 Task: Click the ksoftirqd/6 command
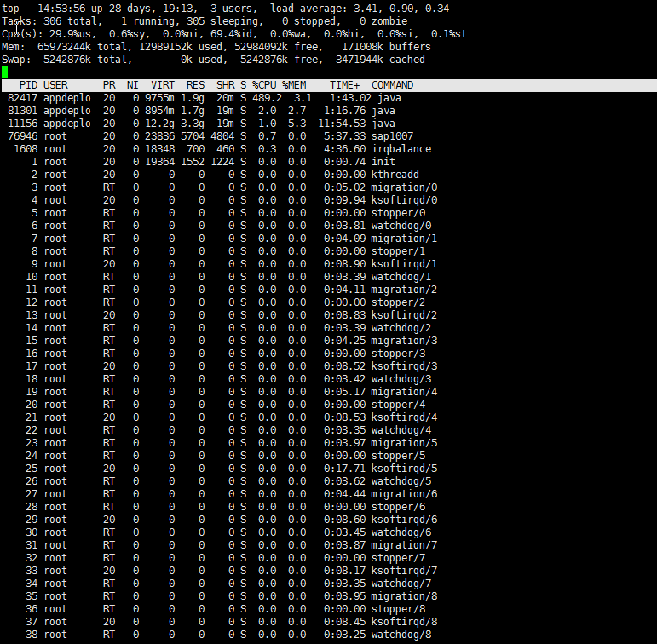tap(404, 520)
